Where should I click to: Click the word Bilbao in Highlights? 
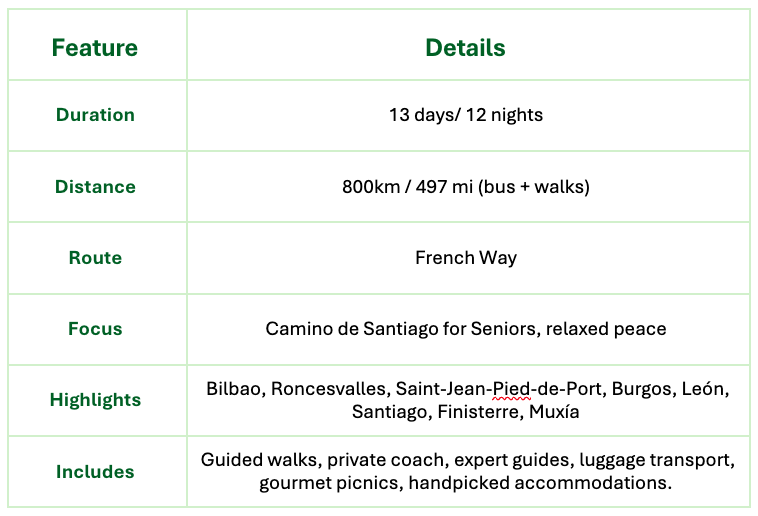tap(234, 388)
